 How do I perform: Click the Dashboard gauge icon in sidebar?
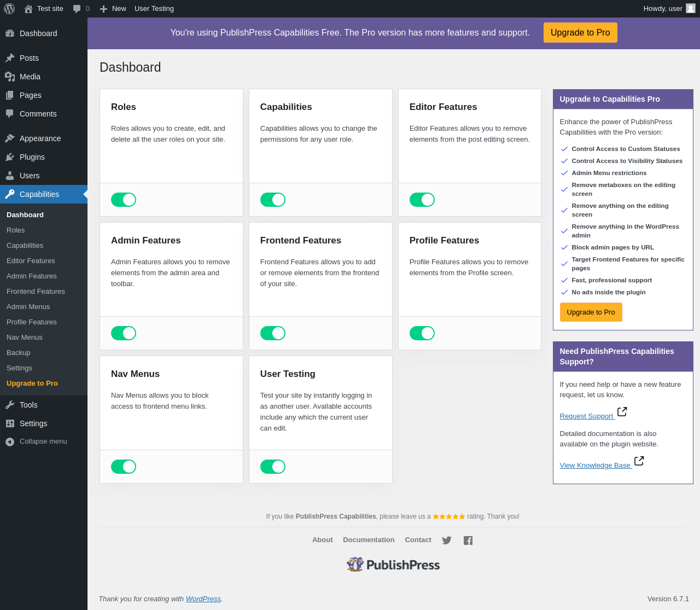(10, 33)
